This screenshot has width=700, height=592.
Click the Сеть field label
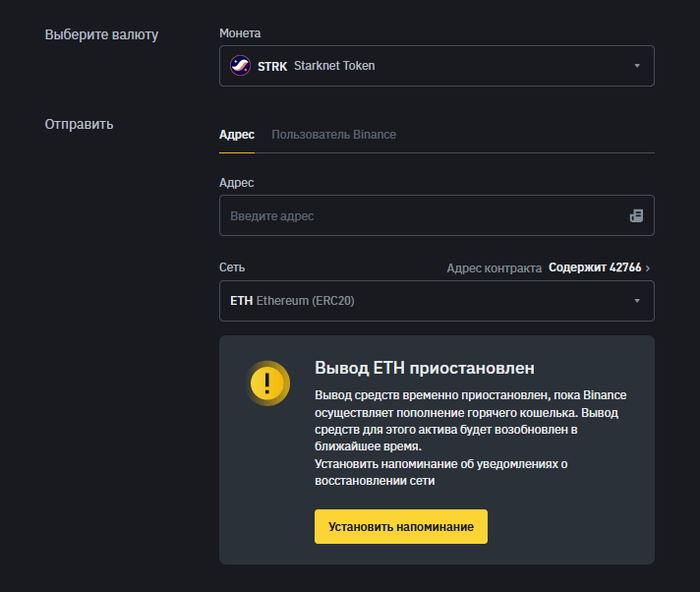point(232,267)
